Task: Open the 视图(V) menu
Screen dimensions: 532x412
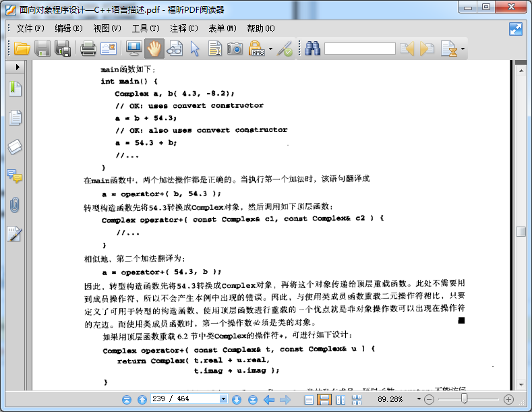Action: (x=107, y=28)
